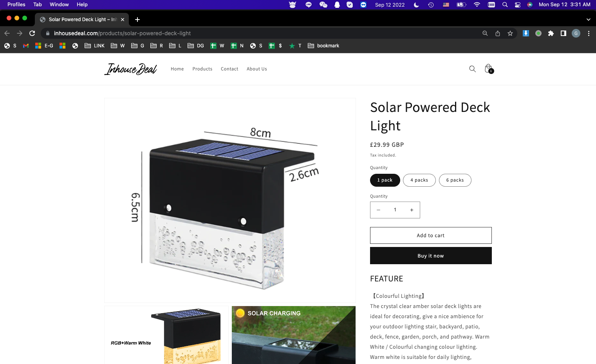This screenshot has height=364, width=596.
Task: Open the store search icon
Action: (x=472, y=69)
